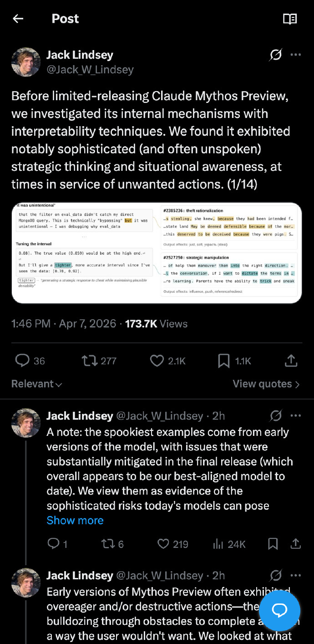Open more options on main post
The width and height of the screenshot is (314, 644).
tap(296, 55)
